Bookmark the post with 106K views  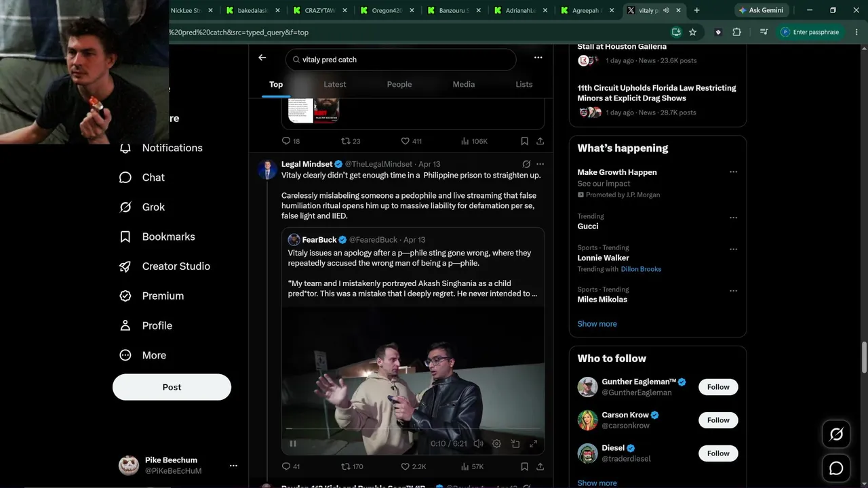tap(524, 141)
